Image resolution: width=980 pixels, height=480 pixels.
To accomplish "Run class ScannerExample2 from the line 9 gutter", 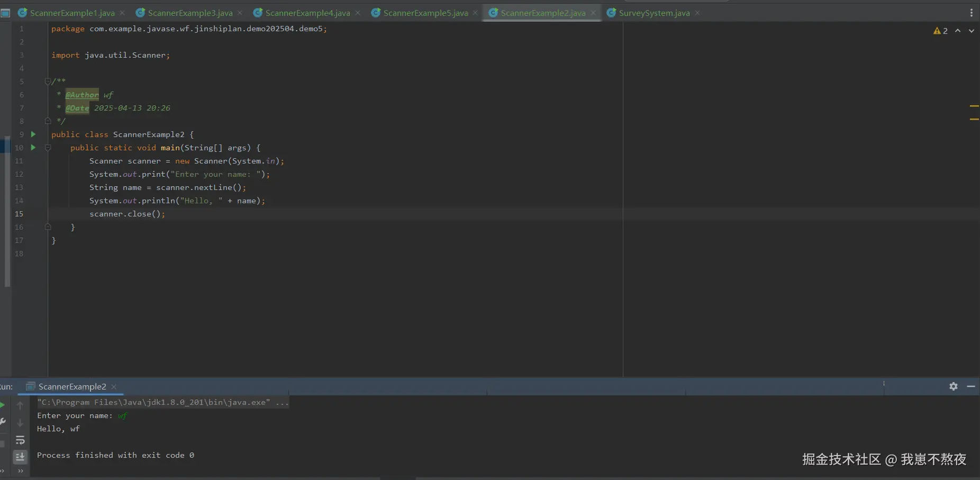I will click(33, 134).
